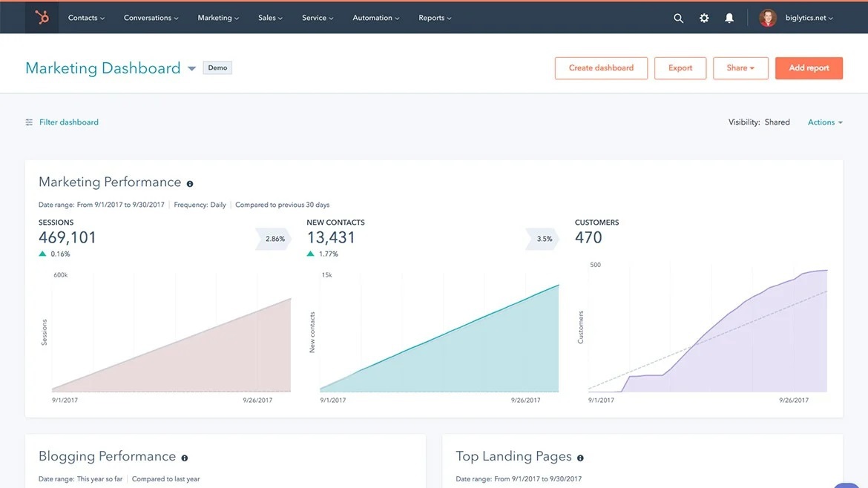Open the Actions dropdown
The width and height of the screenshot is (868, 488).
(x=823, y=122)
